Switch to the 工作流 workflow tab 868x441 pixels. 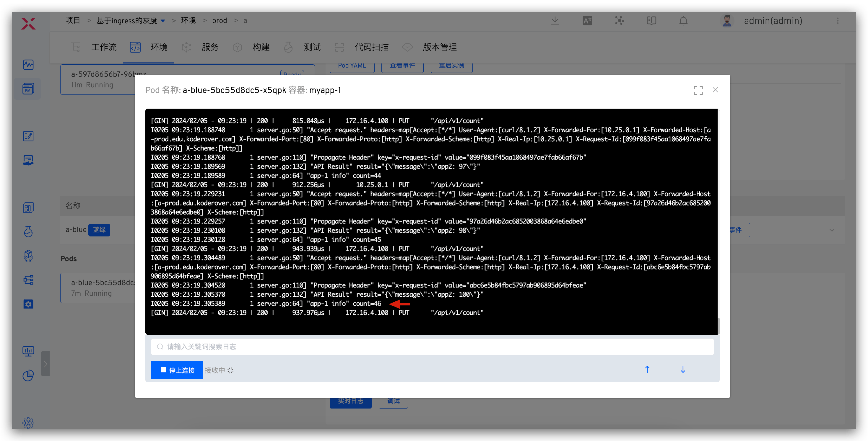[104, 47]
